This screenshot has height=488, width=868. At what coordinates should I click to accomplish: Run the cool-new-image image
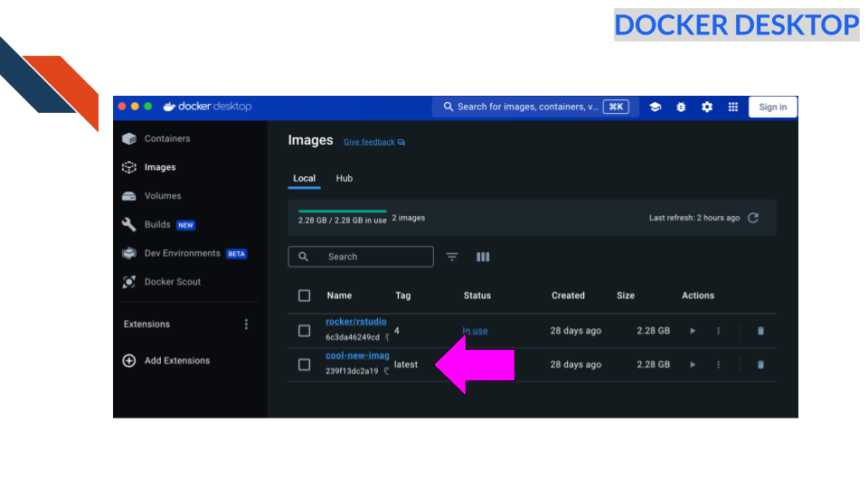[x=693, y=364]
